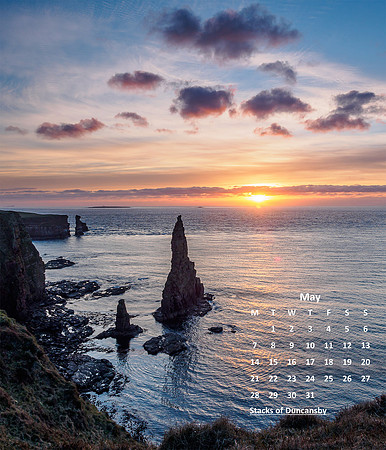Select date 15 in the calendar

point(273,362)
